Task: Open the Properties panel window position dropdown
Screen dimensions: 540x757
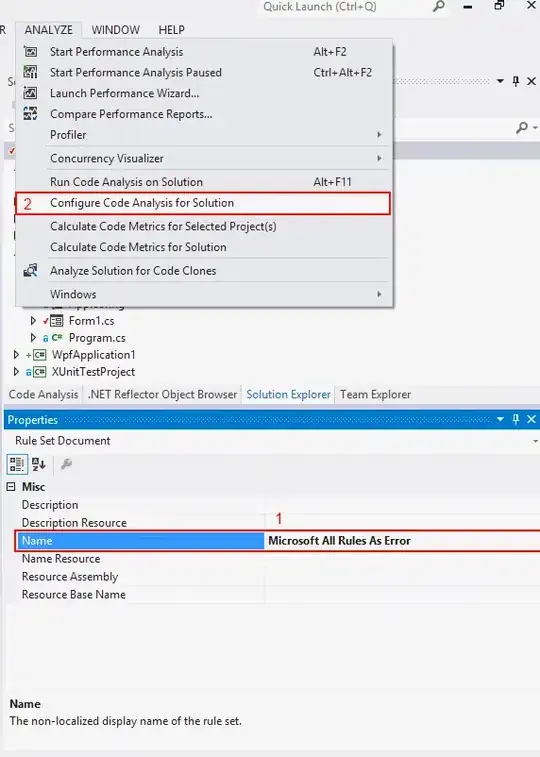Action: (500, 420)
